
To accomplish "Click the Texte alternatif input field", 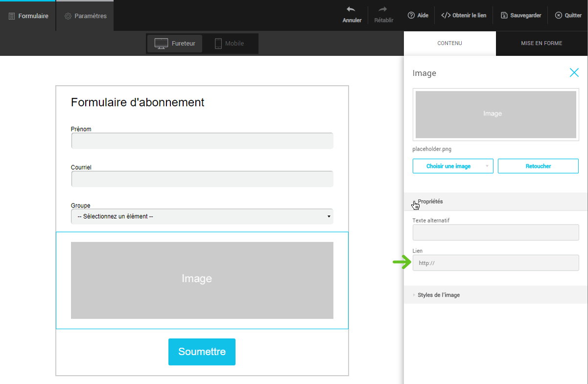I will click(495, 232).
